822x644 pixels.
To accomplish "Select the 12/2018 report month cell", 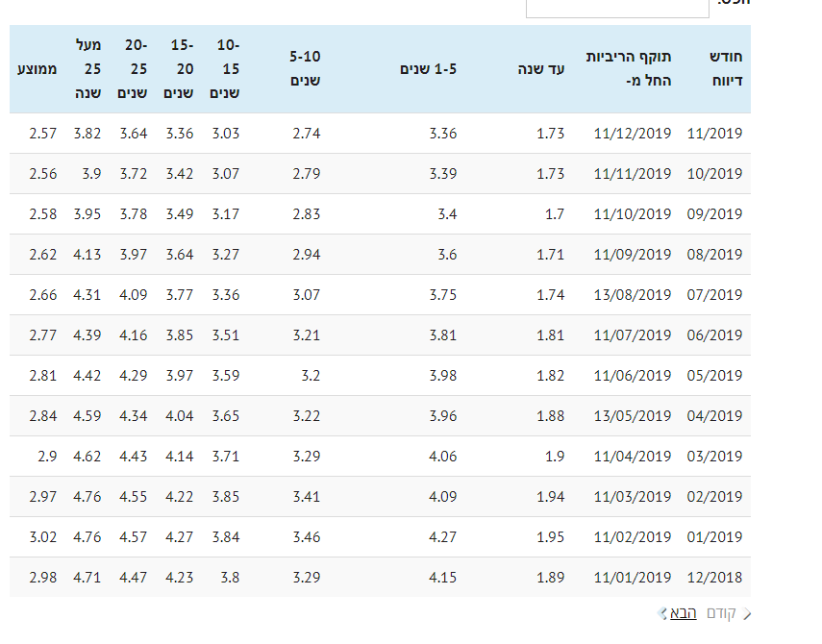I will coord(714,578).
